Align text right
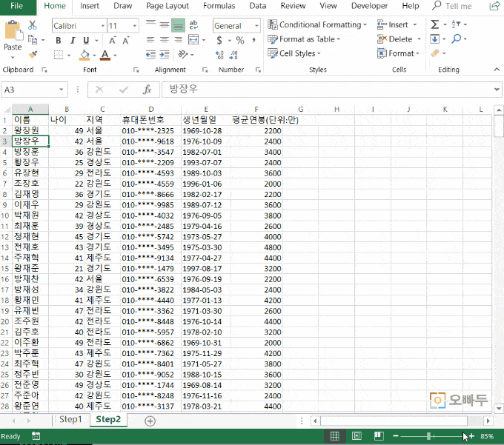Image resolution: width=504 pixels, height=445 pixels. coord(178,39)
